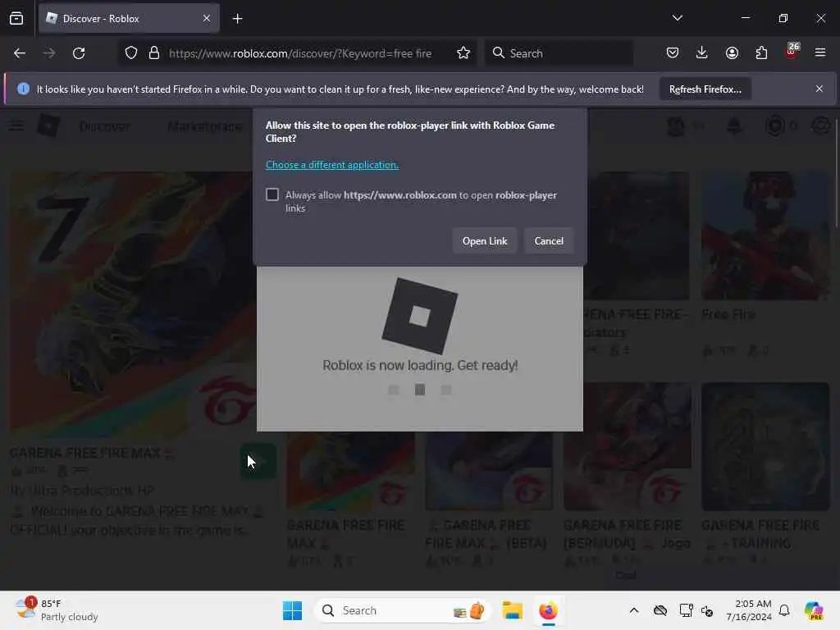This screenshot has height=630, width=840.
Task: Click the OneDrive cloud tray icon
Action: tap(660, 610)
